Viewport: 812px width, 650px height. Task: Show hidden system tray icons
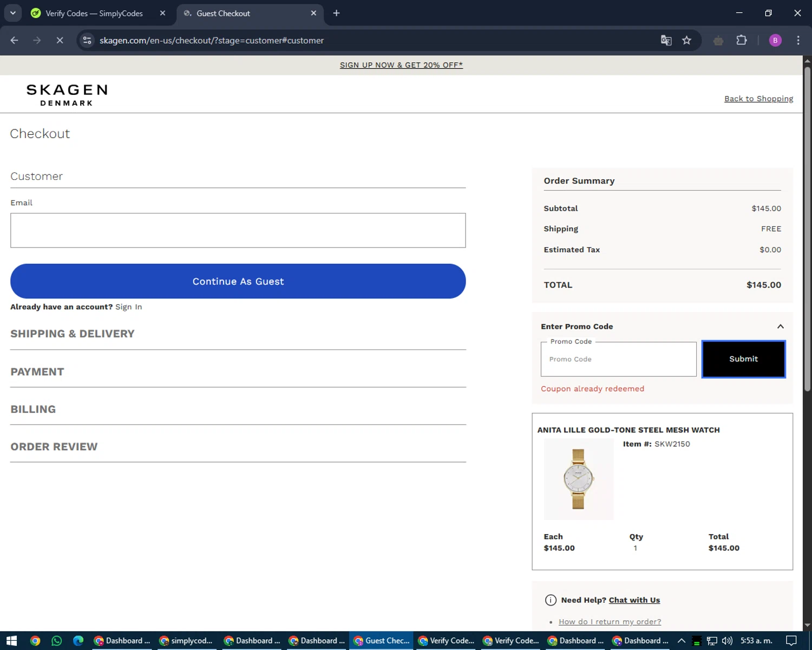682,641
